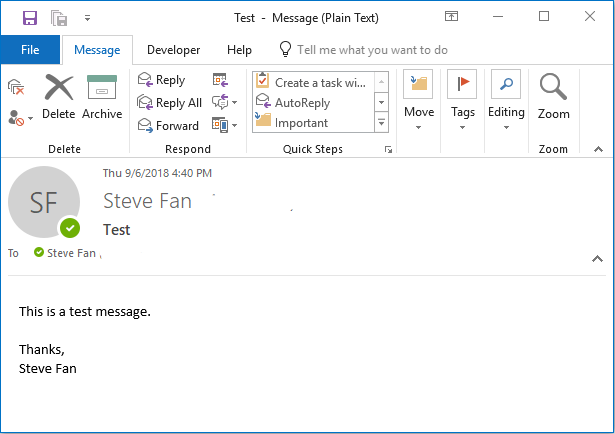Click the Ignore conversation icon

(x=16, y=87)
